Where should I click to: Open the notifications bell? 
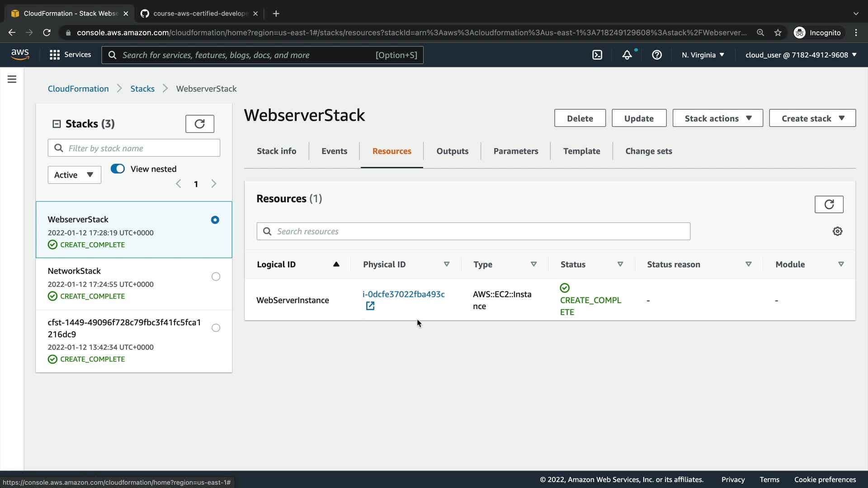[x=627, y=55]
